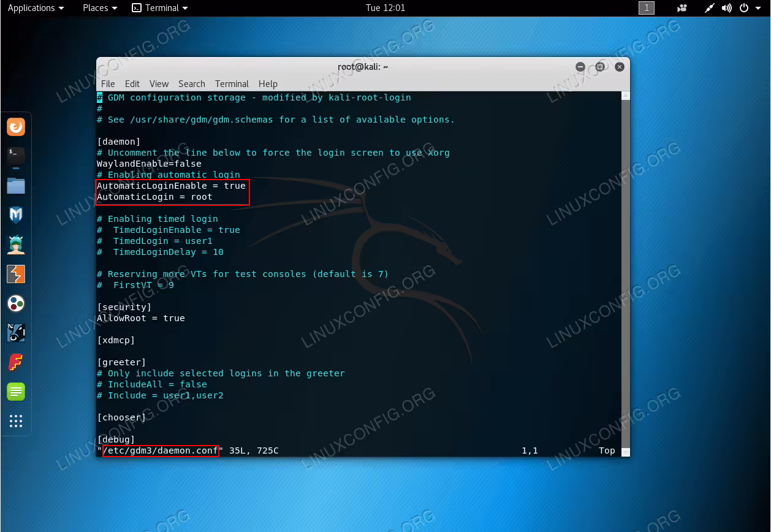Open the Places menu
The height and width of the screenshot is (532, 771).
click(x=100, y=8)
